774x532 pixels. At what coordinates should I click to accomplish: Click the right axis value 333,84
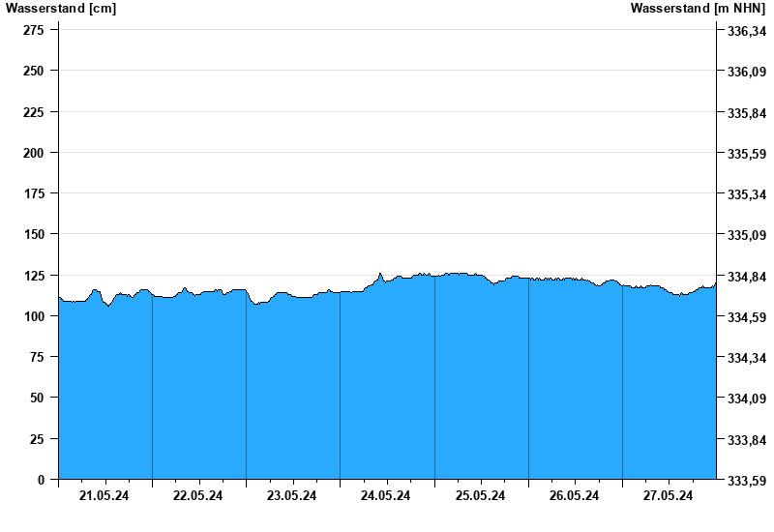tap(747, 440)
